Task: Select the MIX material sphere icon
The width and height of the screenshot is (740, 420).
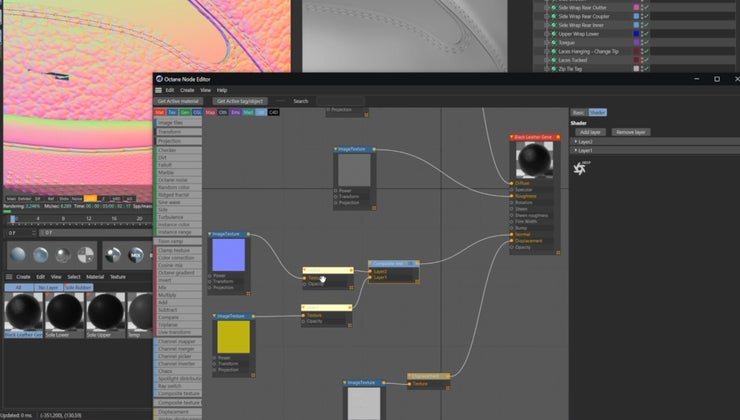Action: [136, 255]
